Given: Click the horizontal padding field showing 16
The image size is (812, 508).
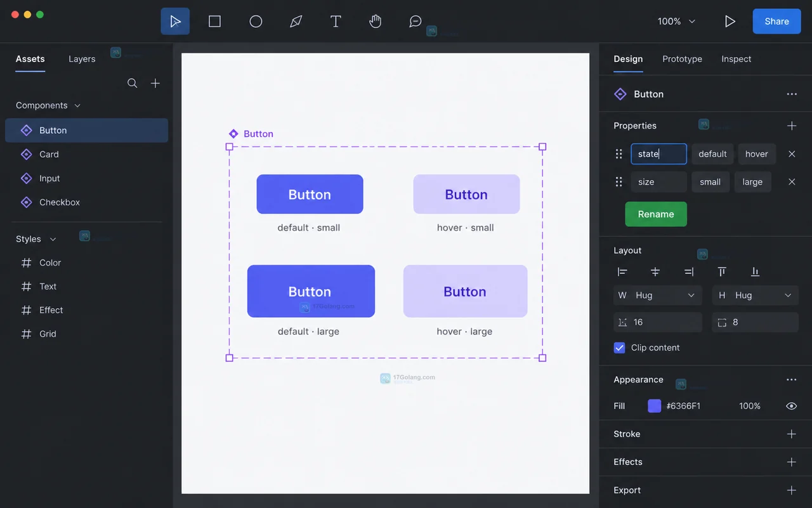Looking at the screenshot, I should (658, 322).
